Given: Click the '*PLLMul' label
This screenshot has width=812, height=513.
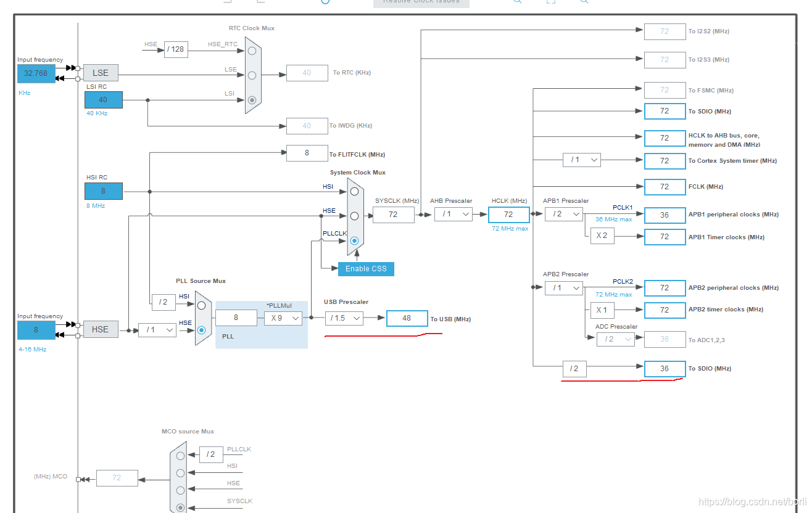Looking at the screenshot, I should click(x=279, y=306).
